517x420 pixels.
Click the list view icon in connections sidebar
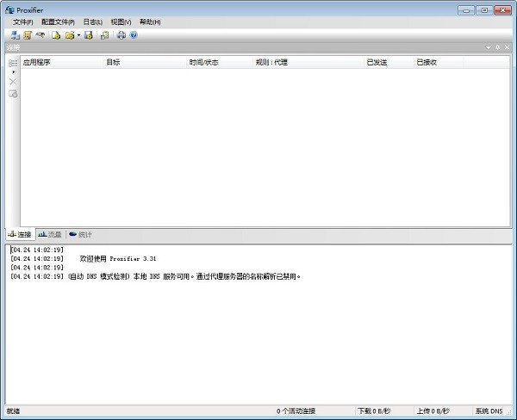coord(13,63)
